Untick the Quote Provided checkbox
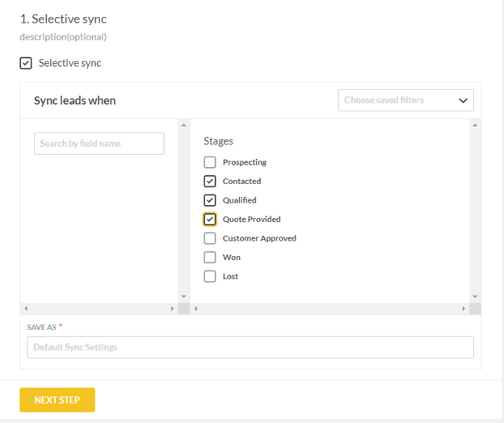The height and width of the screenshot is (423, 504). pyautogui.click(x=209, y=220)
